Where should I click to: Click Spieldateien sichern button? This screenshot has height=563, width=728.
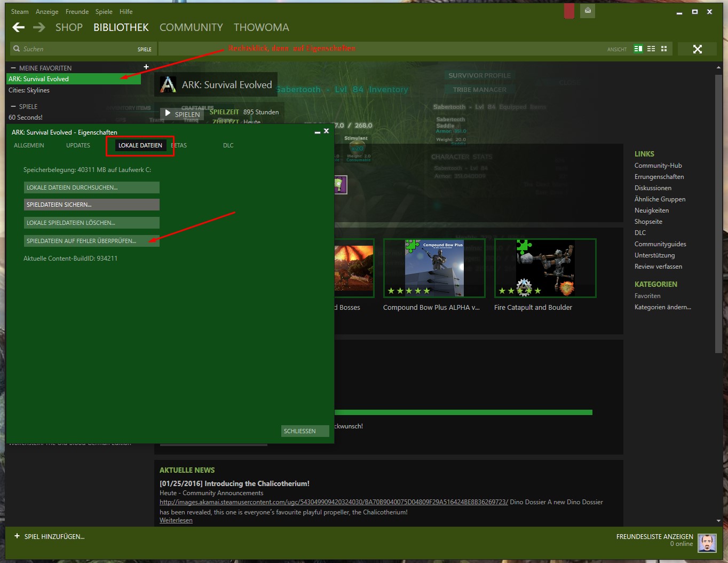coord(91,205)
